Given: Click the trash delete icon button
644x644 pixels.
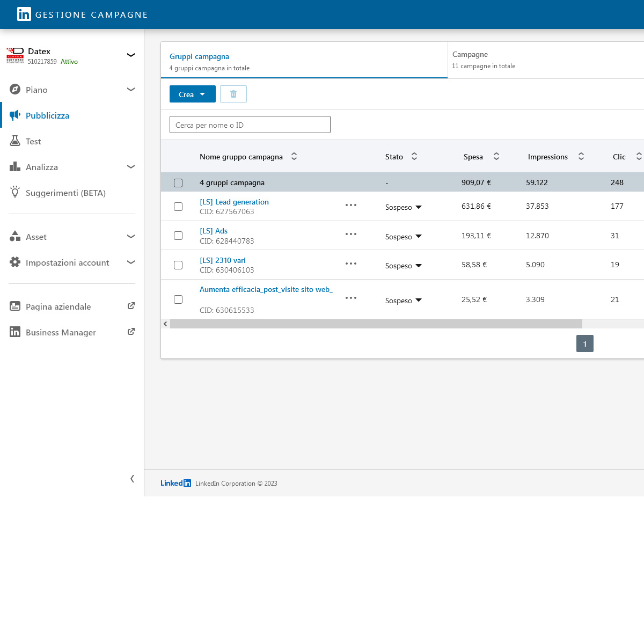Looking at the screenshot, I should coord(233,94).
